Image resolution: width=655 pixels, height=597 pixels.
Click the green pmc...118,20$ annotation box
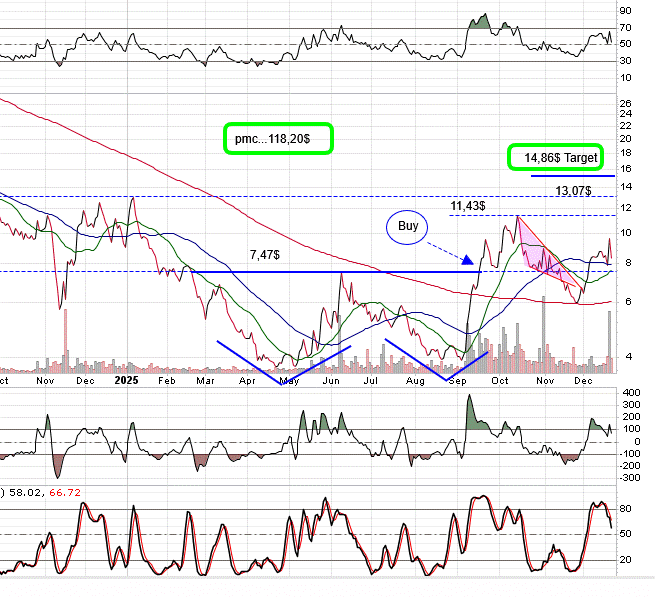[x=278, y=139]
